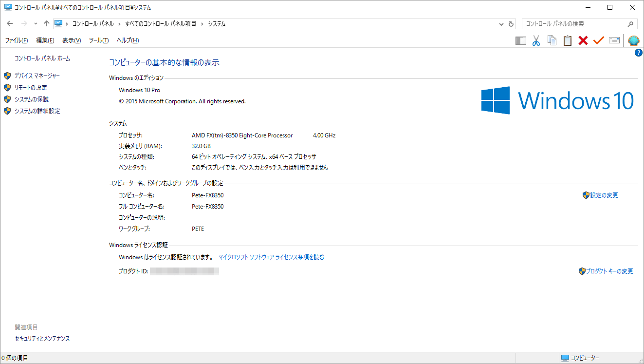Toggle the navigation pane icon in toolbar

(x=521, y=41)
